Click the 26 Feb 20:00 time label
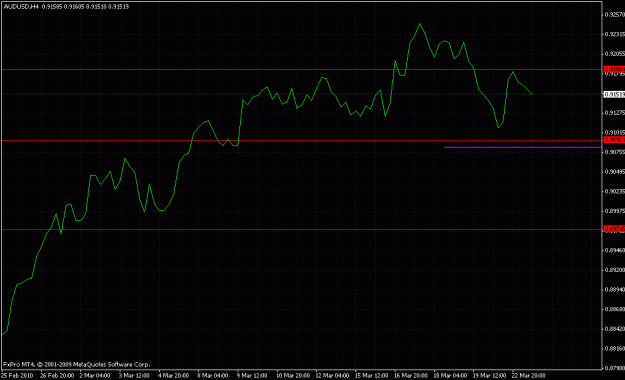 tap(57, 376)
